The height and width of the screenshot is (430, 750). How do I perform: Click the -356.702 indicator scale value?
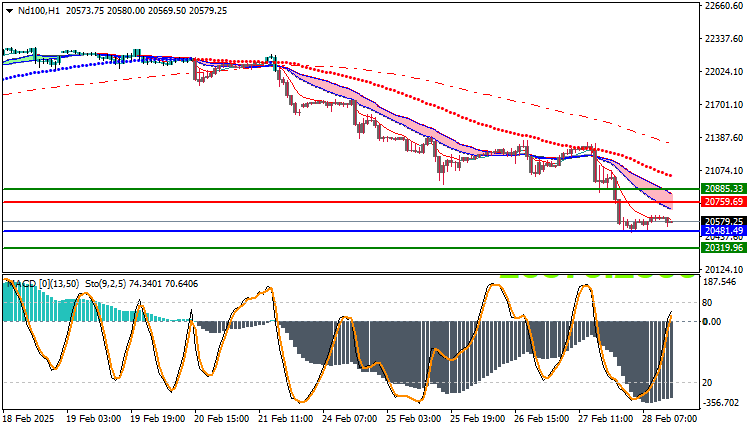point(722,403)
